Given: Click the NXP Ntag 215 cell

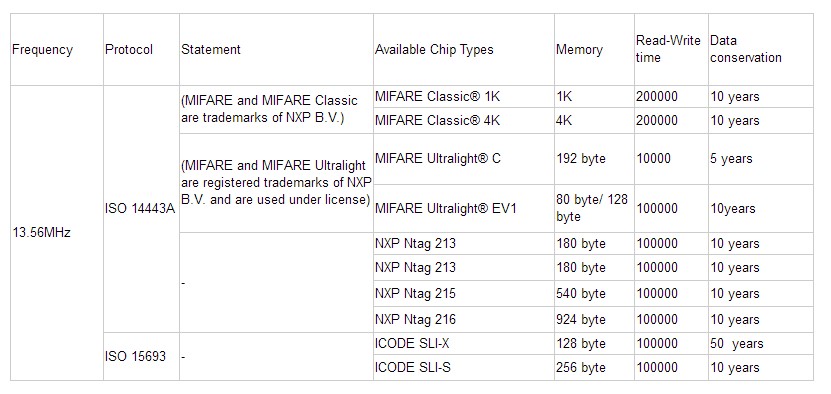Looking at the screenshot, I should click(464, 293).
